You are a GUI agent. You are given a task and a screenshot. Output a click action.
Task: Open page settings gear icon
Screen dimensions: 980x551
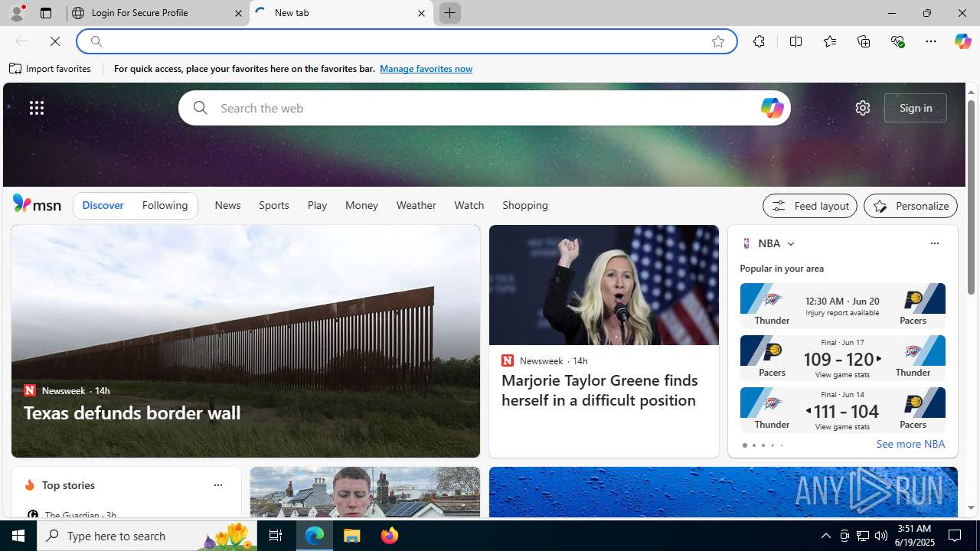coord(863,108)
